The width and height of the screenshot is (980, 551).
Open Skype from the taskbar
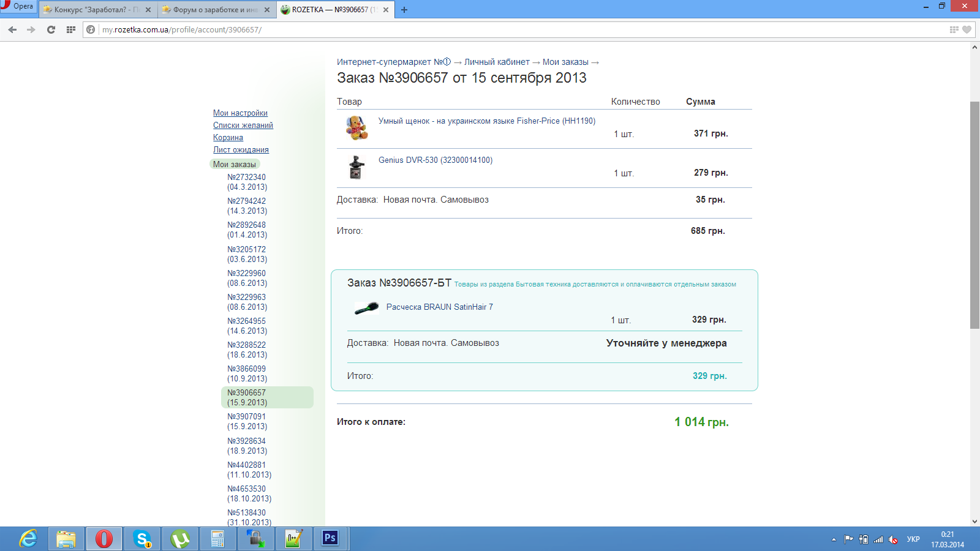point(142,539)
